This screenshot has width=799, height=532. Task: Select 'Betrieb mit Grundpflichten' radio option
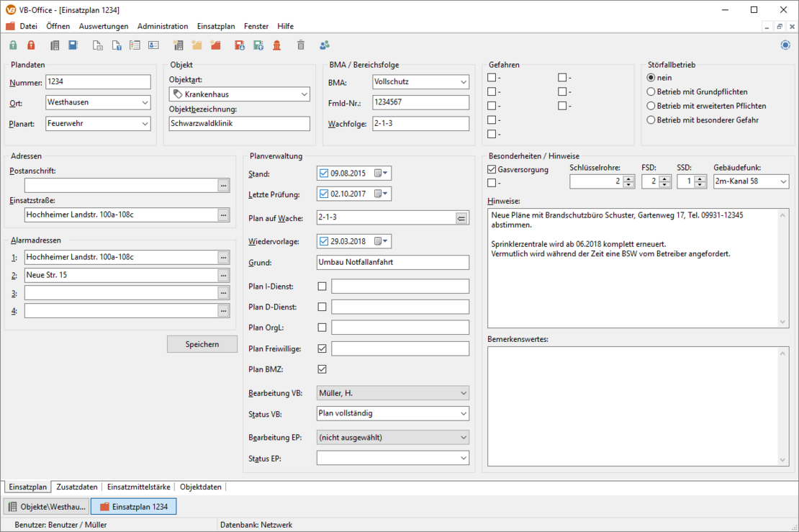[651, 92]
